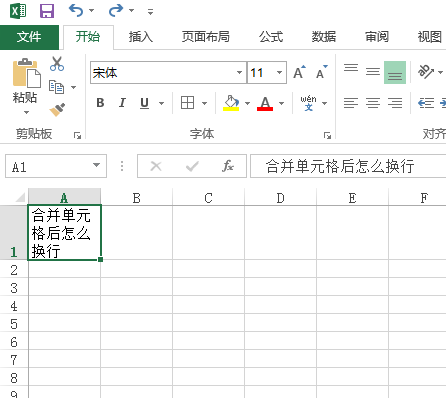Align cell text to the left
Viewport: 446px width, 398px height.
tap(351, 103)
